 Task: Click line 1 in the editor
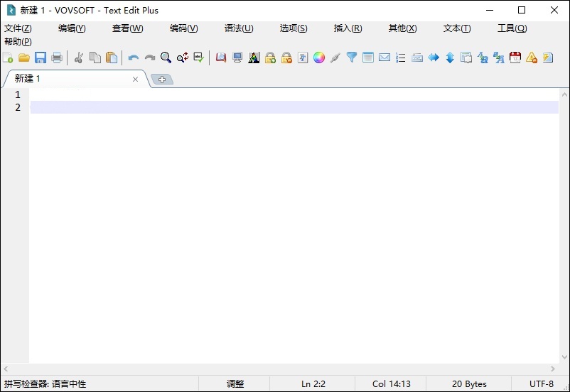tap(294, 94)
